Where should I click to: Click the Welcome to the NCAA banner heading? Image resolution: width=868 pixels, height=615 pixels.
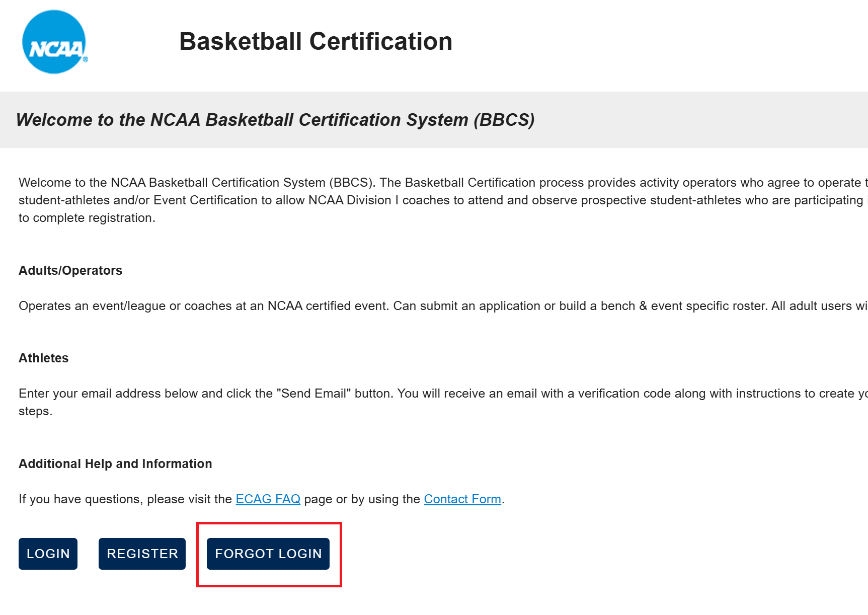275,120
